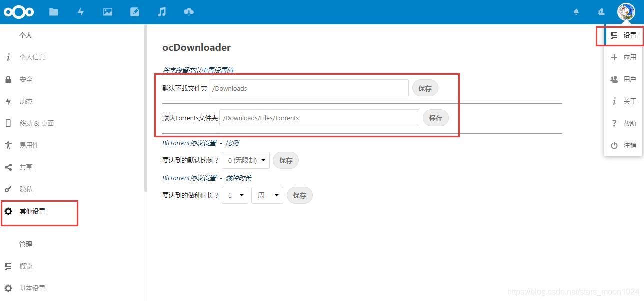This screenshot has height=301, width=644.
Task: Open the Activity lightning icon
Action: 80,11
